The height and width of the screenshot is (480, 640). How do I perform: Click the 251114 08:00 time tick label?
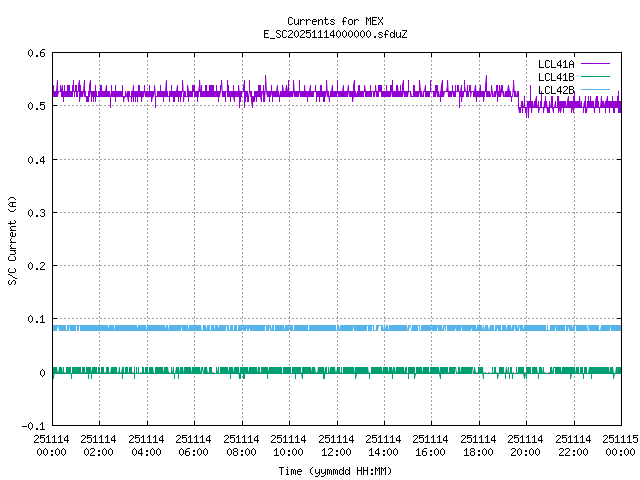[241, 445]
